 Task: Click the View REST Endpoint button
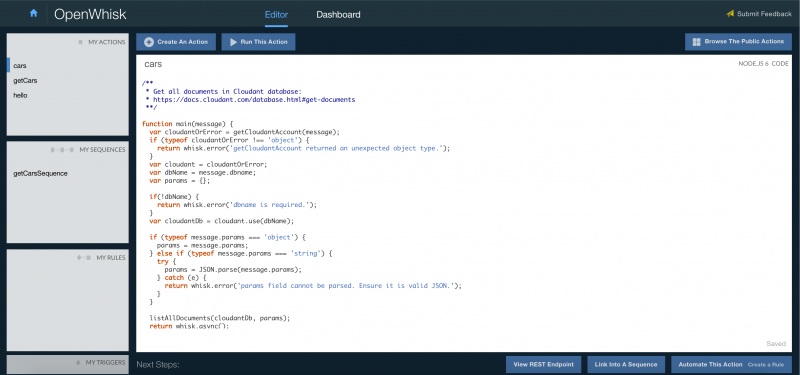[543, 364]
